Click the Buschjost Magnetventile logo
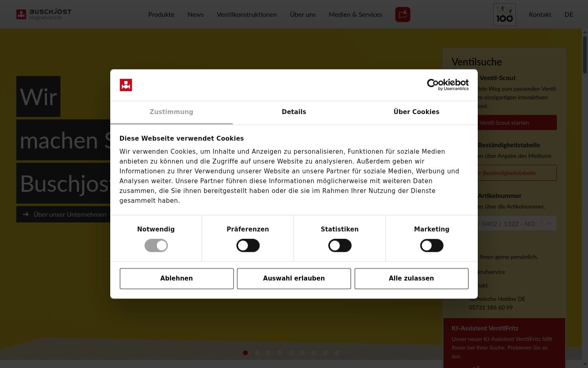588x368 pixels. 44,14
